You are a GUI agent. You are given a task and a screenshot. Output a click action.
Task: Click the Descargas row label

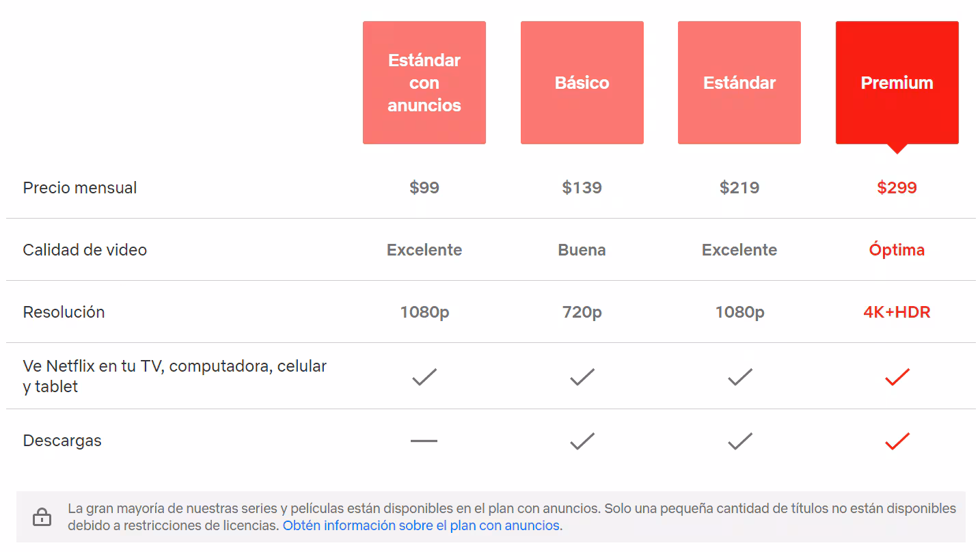point(62,441)
